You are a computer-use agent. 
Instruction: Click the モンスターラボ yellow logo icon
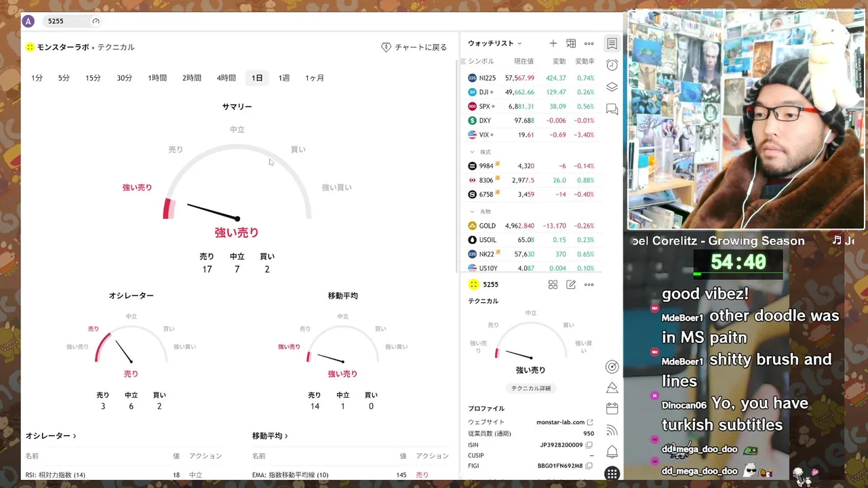30,47
